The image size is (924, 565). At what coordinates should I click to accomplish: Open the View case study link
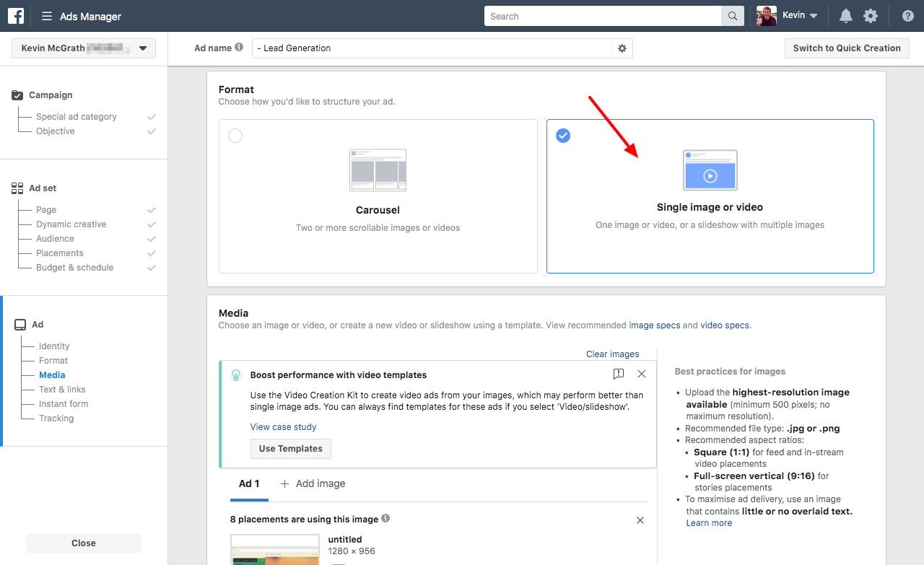[283, 426]
